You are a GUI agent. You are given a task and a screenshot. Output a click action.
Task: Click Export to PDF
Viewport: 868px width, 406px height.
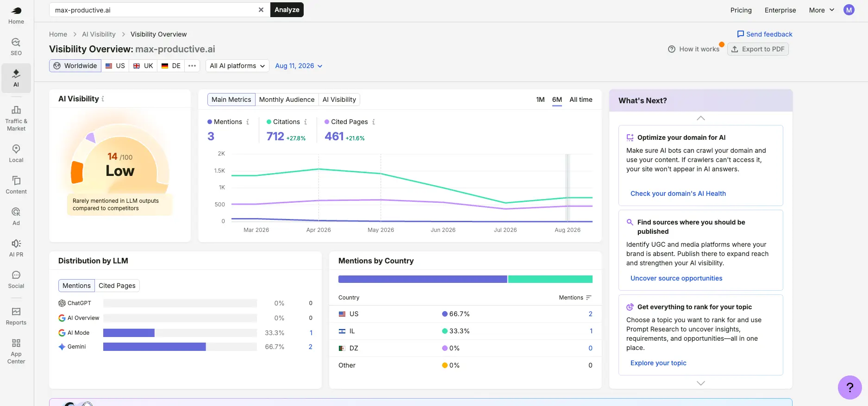click(x=758, y=49)
